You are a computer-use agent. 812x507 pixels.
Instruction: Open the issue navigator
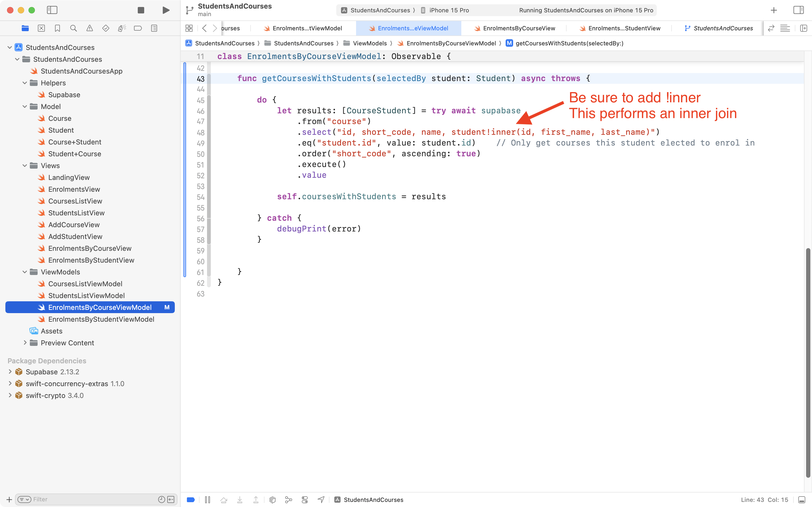(x=89, y=28)
